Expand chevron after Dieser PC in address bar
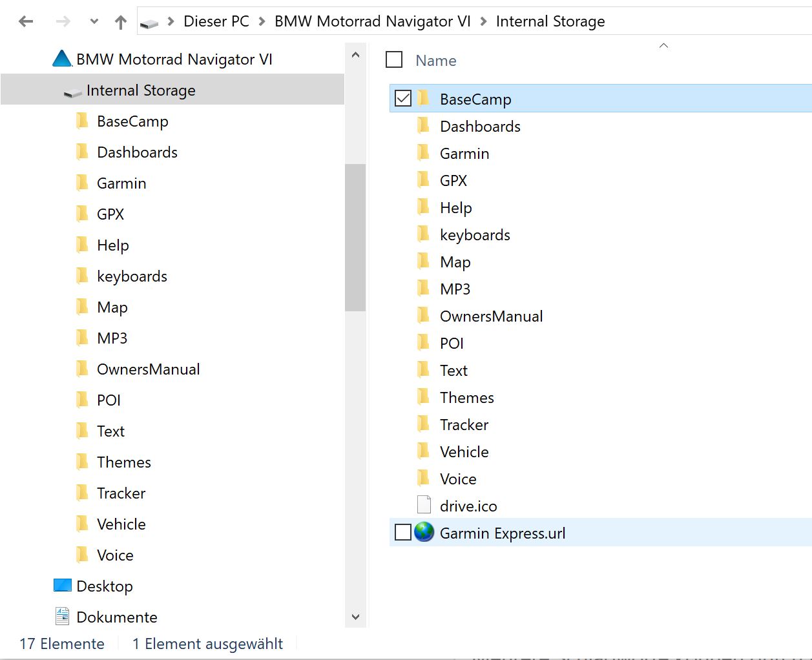This screenshot has width=812, height=660. (262, 22)
